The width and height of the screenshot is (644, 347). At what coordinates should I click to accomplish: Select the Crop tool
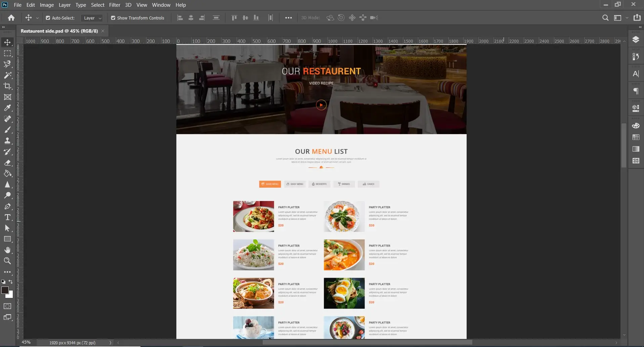tap(7, 86)
